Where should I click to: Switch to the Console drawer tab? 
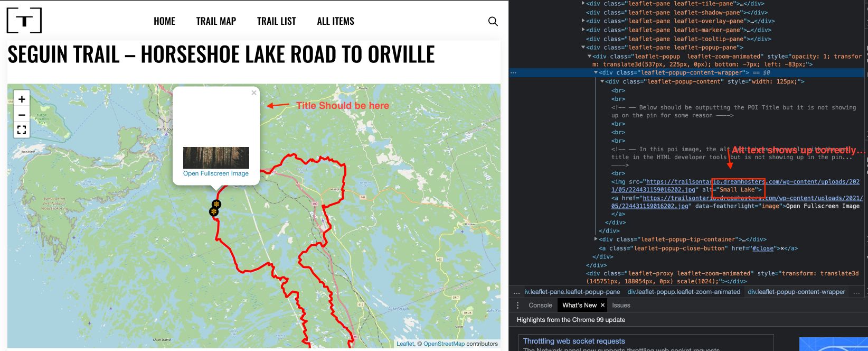click(x=540, y=305)
